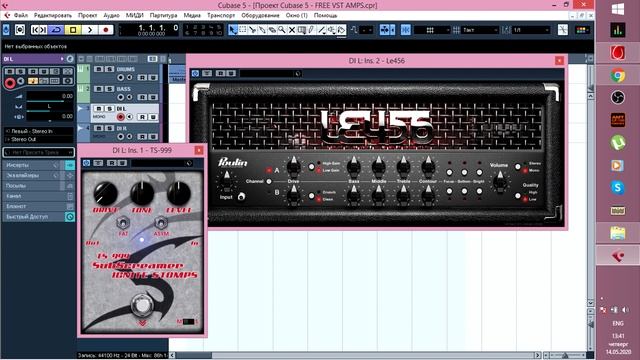
Task: Click the Le456 Input knob
Action: [x=227, y=181]
